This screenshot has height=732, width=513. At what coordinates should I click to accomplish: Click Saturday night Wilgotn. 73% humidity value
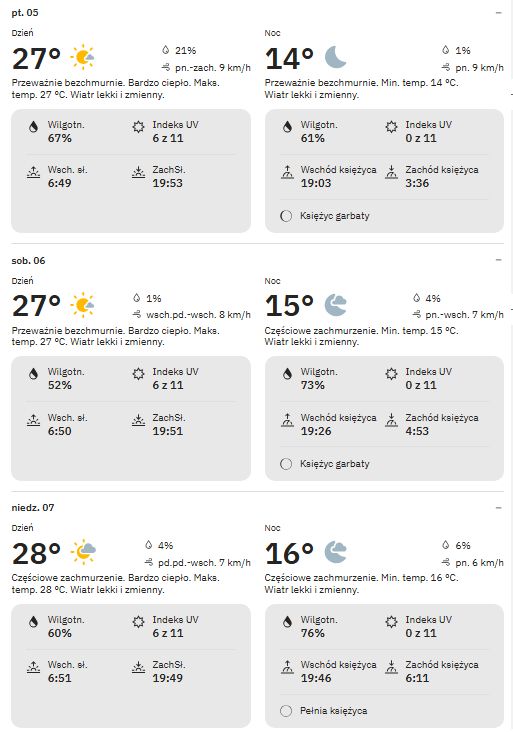point(312,385)
